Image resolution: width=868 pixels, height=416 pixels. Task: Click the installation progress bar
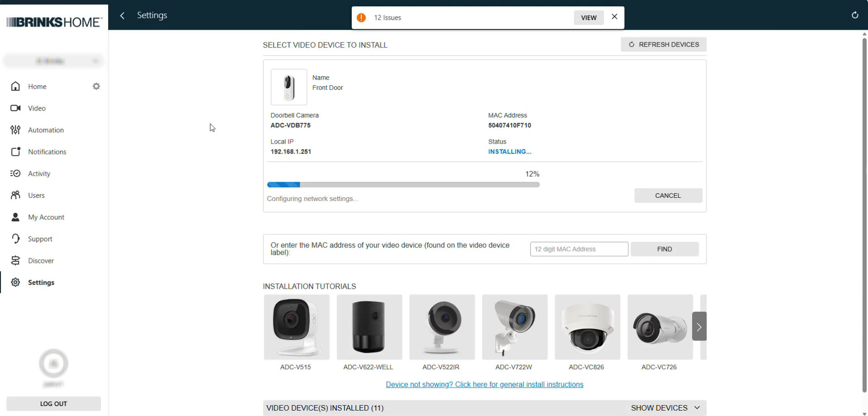[403, 185]
